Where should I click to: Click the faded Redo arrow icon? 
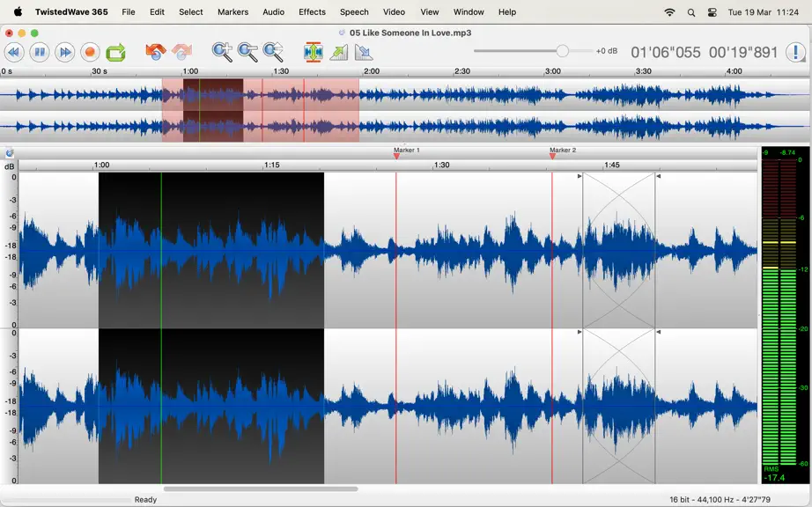point(181,52)
